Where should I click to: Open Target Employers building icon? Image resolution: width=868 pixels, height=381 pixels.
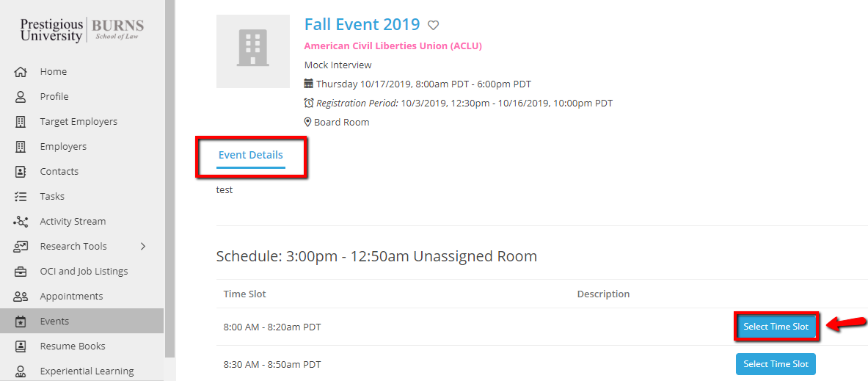coord(21,122)
